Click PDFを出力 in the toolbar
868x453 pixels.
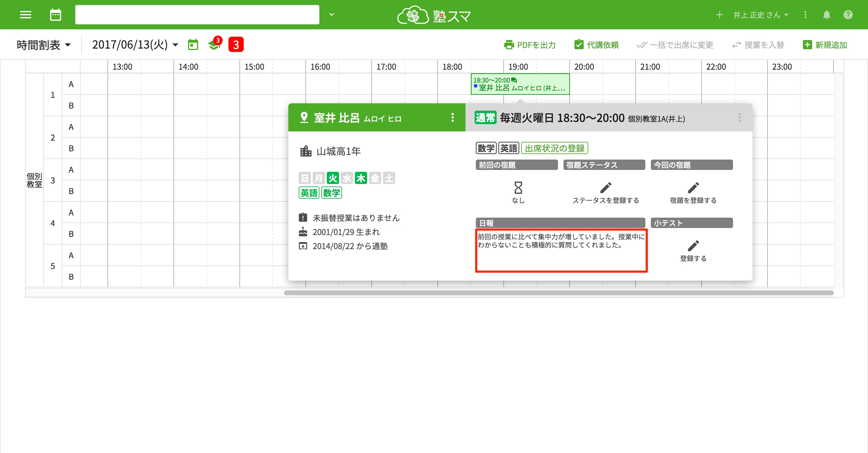pyautogui.click(x=530, y=45)
